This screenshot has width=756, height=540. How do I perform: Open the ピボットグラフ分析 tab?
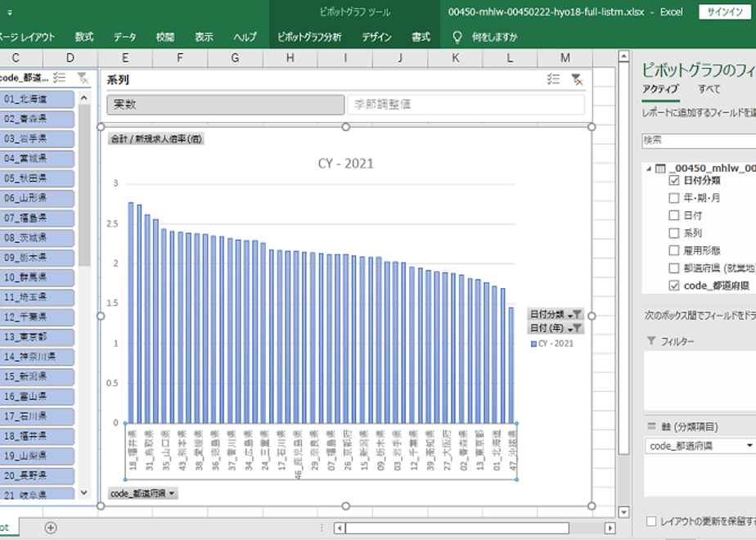click(309, 37)
